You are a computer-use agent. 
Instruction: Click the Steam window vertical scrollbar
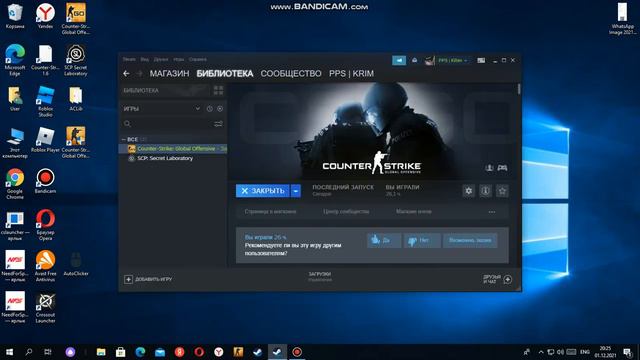519,89
